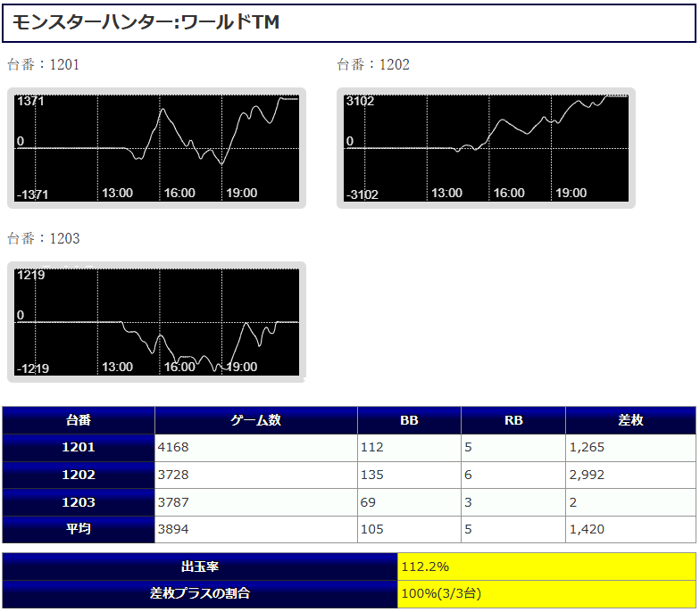Image resolution: width=700 pixels, height=612 pixels.
Task: Select the 1202 row header in table
Action: tap(79, 476)
